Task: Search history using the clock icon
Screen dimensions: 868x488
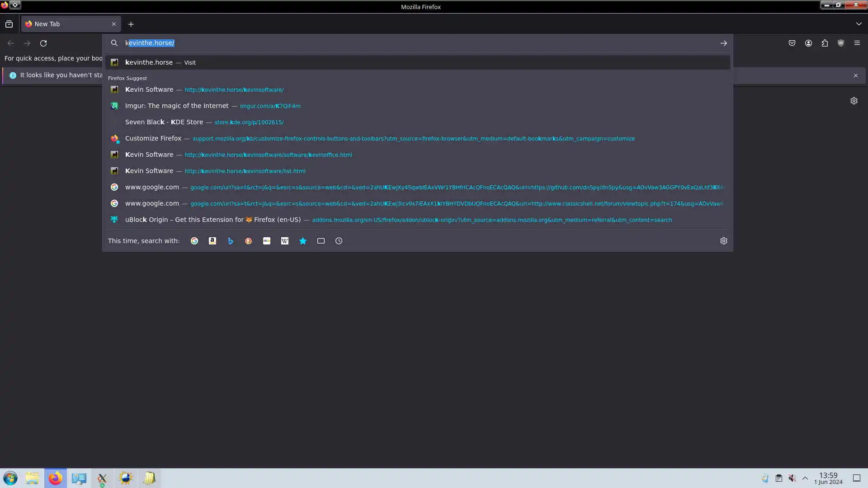Action: 339,241
